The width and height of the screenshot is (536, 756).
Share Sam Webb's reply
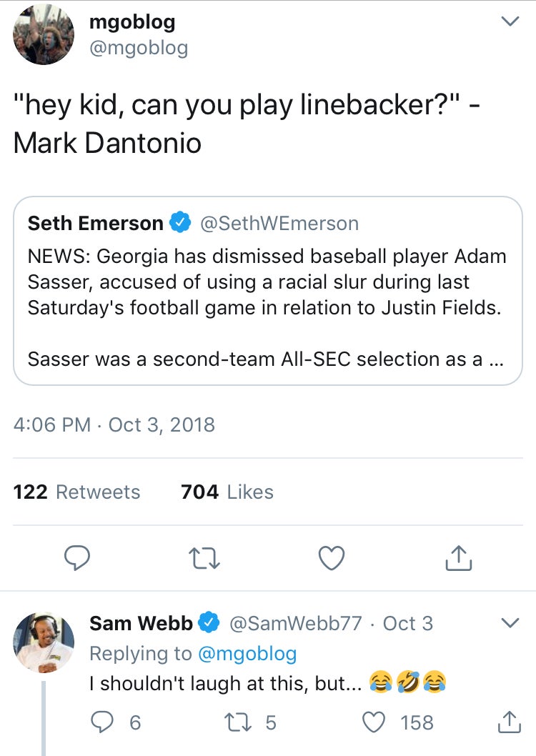tap(509, 722)
